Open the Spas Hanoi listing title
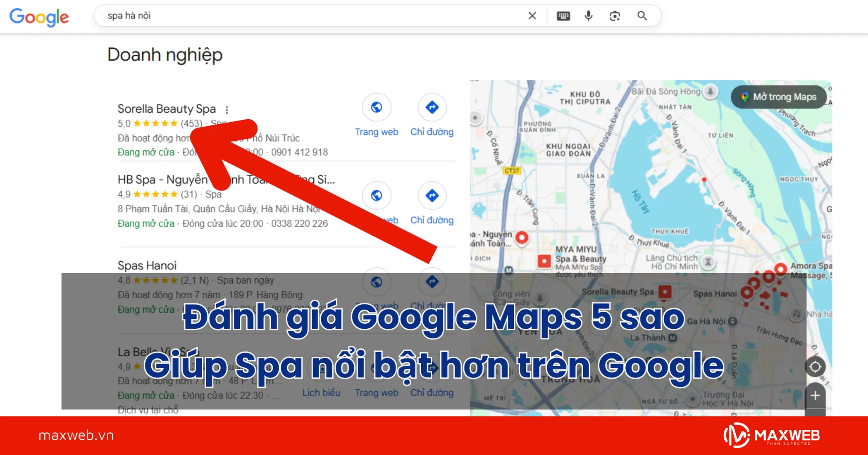 (x=147, y=265)
